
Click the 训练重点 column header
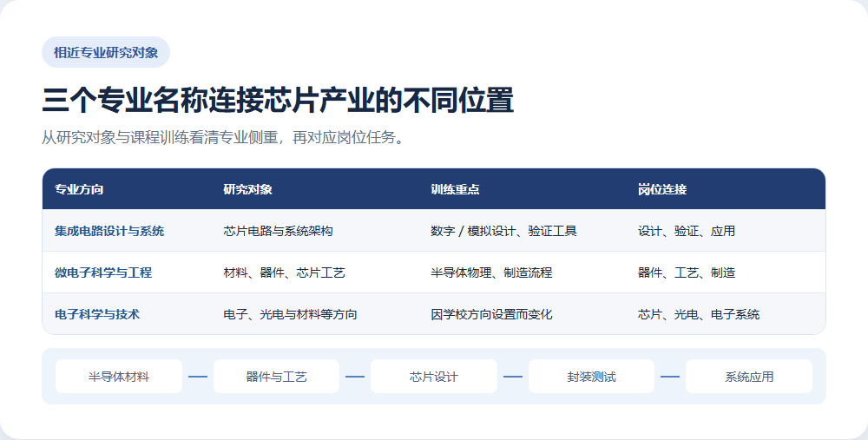pyautogui.click(x=455, y=189)
